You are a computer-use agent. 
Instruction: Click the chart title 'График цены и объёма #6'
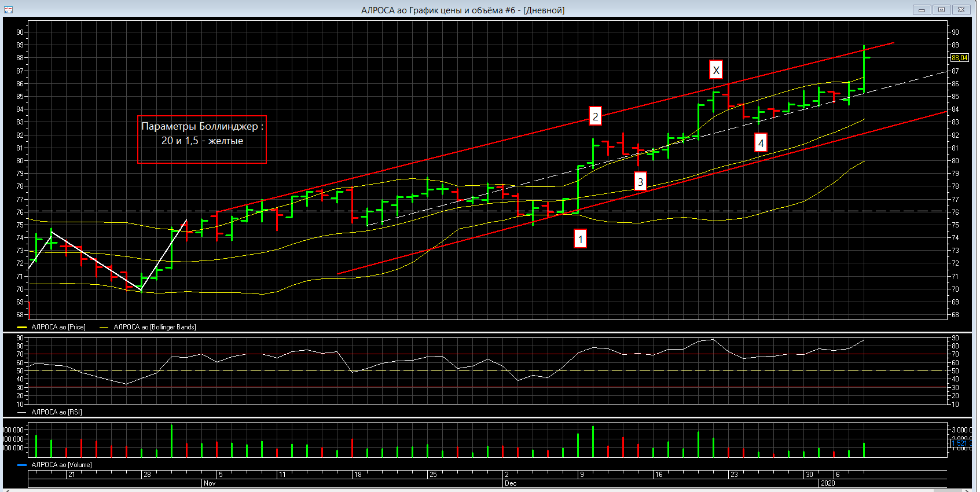[x=462, y=10]
